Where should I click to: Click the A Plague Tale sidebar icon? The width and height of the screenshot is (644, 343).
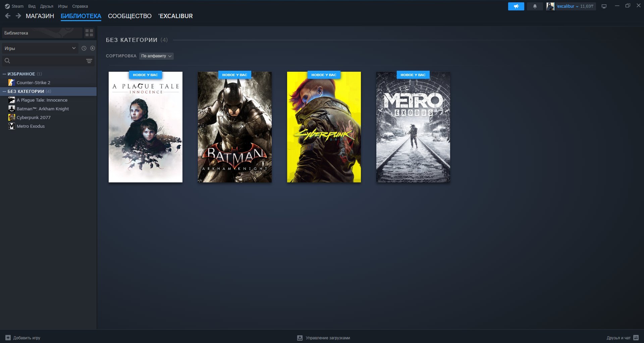(11, 100)
